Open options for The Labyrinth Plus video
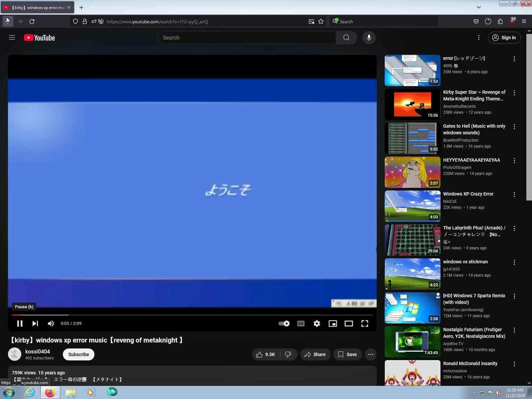 514,228
